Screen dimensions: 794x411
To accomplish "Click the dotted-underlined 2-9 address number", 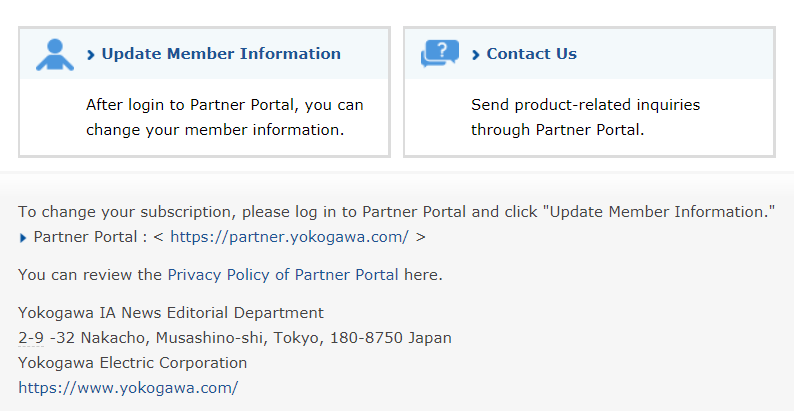I will coord(31,338).
